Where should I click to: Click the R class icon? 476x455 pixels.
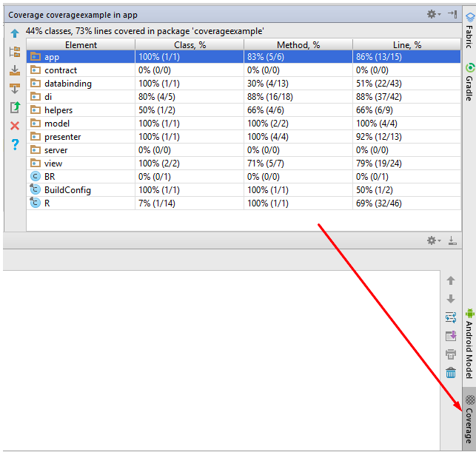(36, 203)
